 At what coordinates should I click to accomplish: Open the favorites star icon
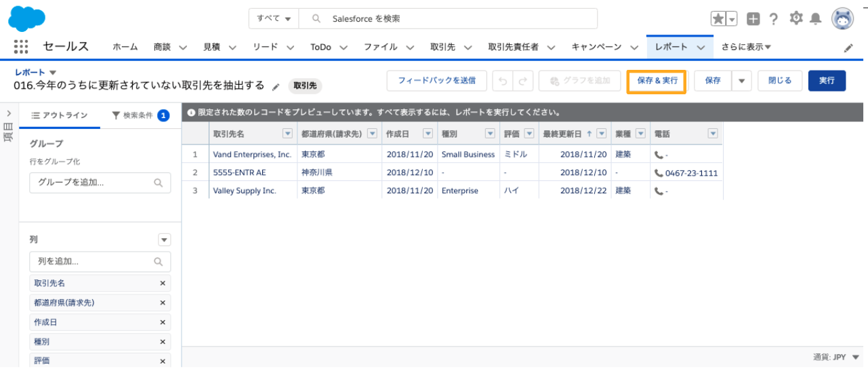click(x=718, y=18)
